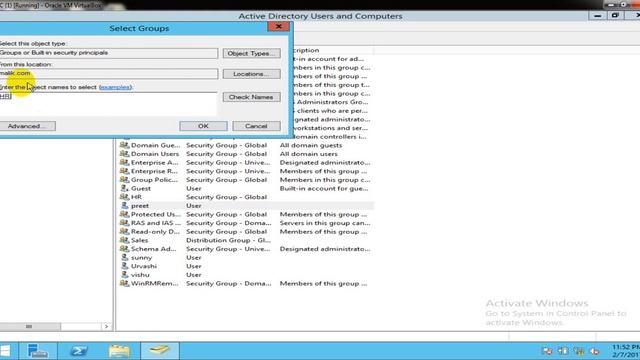This screenshot has width=640, height=360.
Task: Click the Active Directory taskbar icon
Action: (x=160, y=351)
